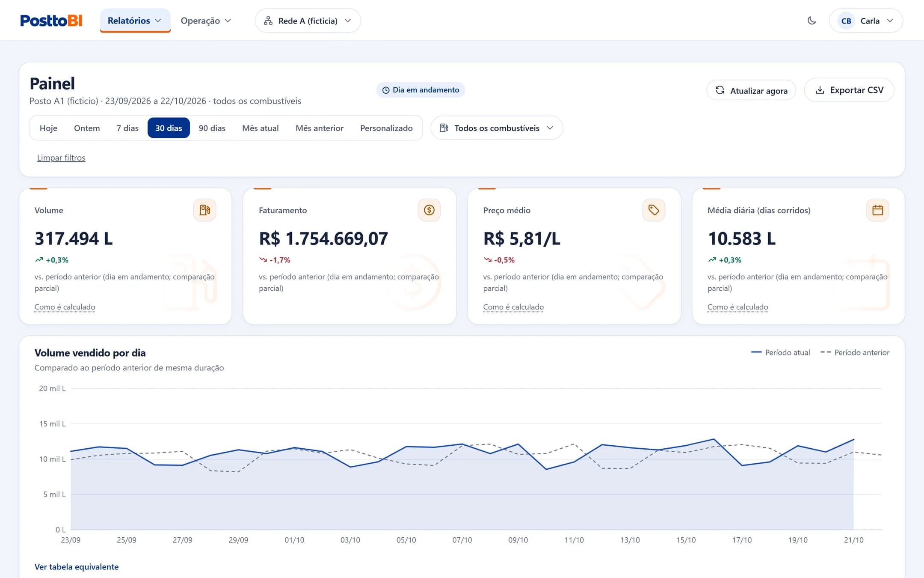Select the Personalizado period filter
The width and height of the screenshot is (924, 578).
386,128
